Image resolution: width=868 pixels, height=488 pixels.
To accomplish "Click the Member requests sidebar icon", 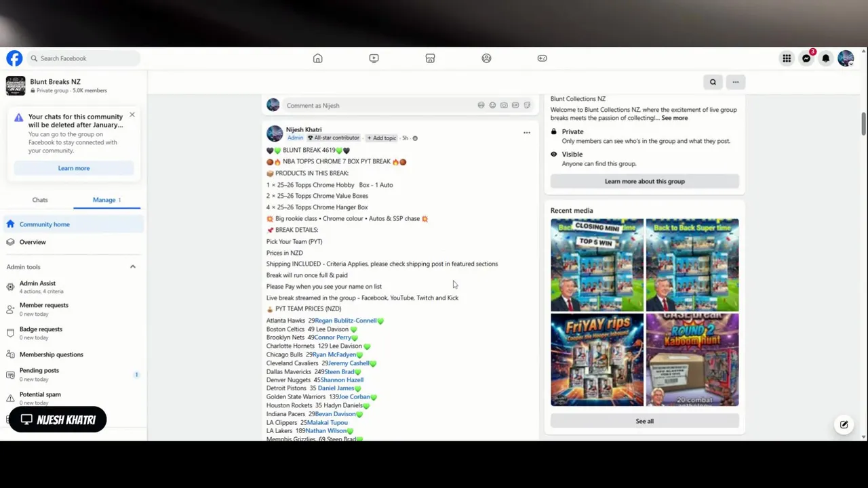I will pyautogui.click(x=10, y=309).
